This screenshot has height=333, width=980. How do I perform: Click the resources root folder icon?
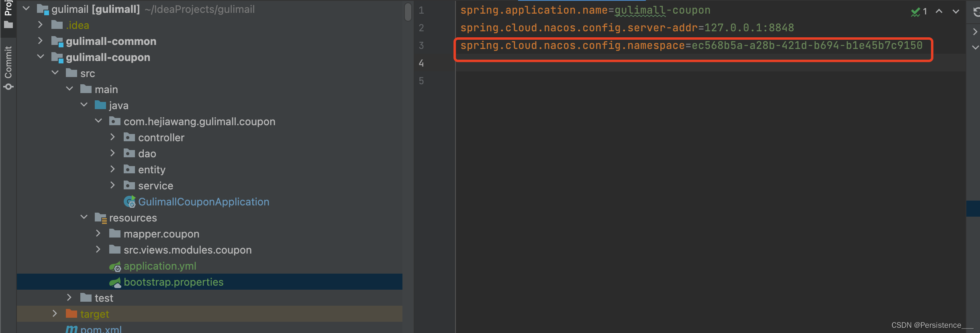(x=100, y=218)
